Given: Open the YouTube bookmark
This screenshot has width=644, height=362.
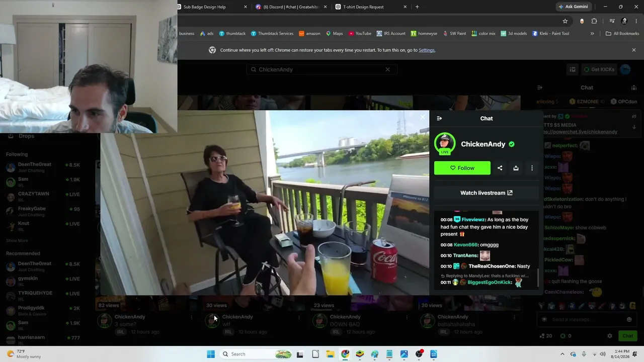Looking at the screenshot, I should [359, 34].
